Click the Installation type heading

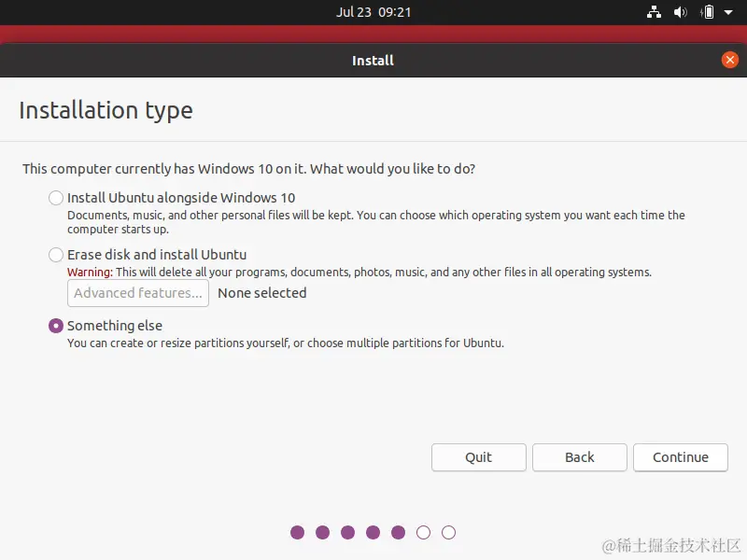pos(106,110)
